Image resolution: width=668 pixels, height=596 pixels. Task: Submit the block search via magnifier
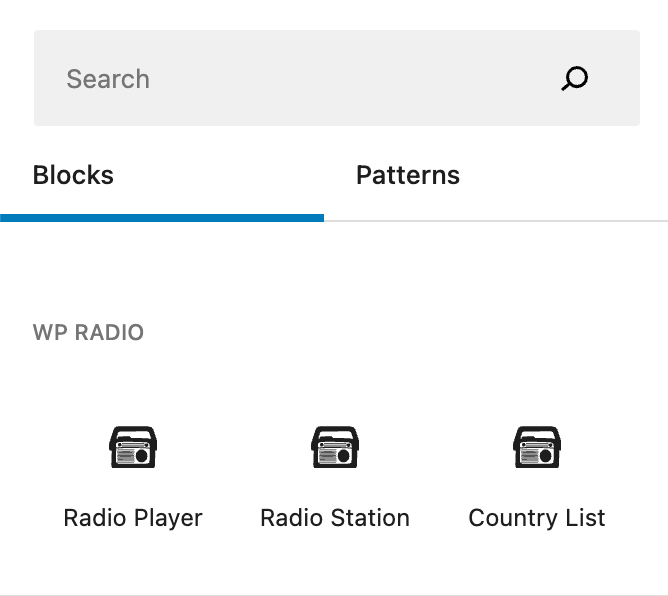pos(575,79)
